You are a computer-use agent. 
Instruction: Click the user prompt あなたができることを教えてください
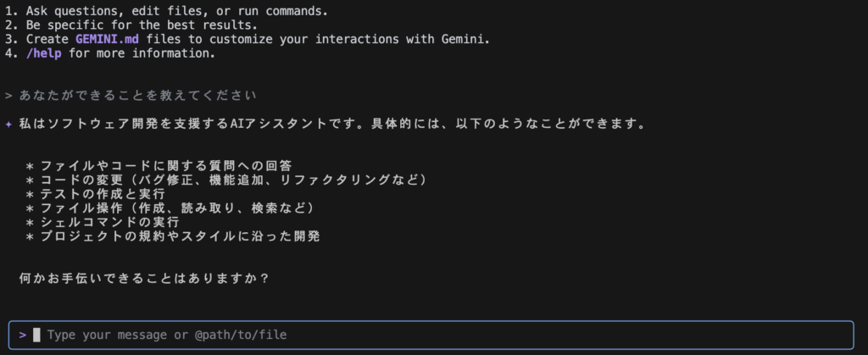[138, 96]
